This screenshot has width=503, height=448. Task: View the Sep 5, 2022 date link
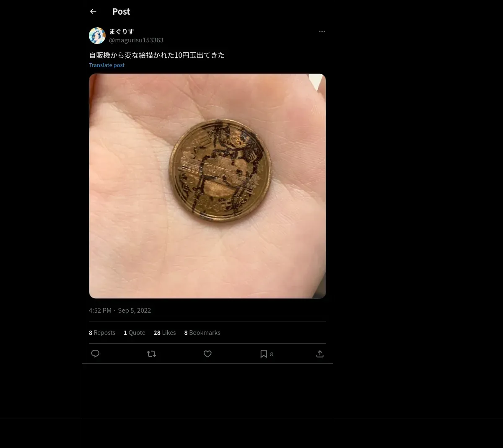134,310
